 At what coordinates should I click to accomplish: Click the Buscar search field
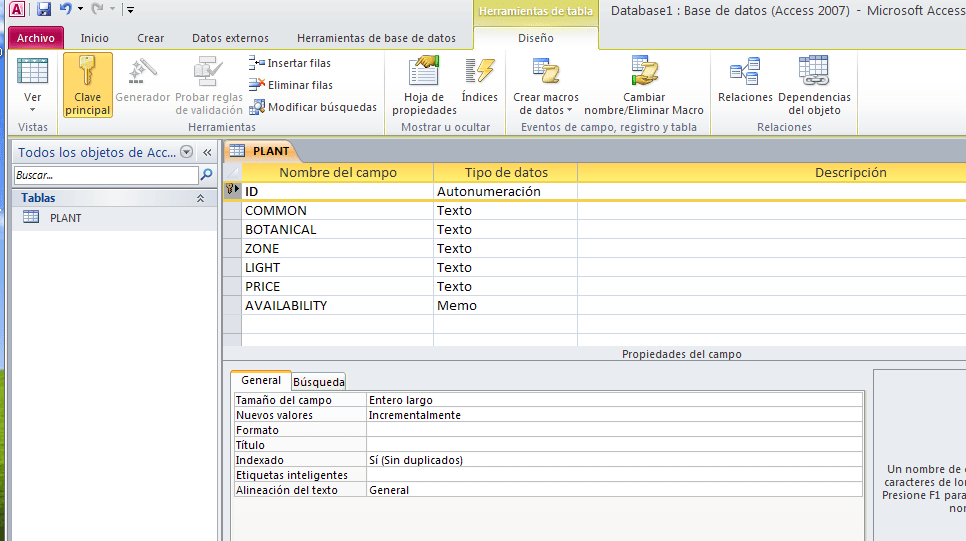(105, 174)
